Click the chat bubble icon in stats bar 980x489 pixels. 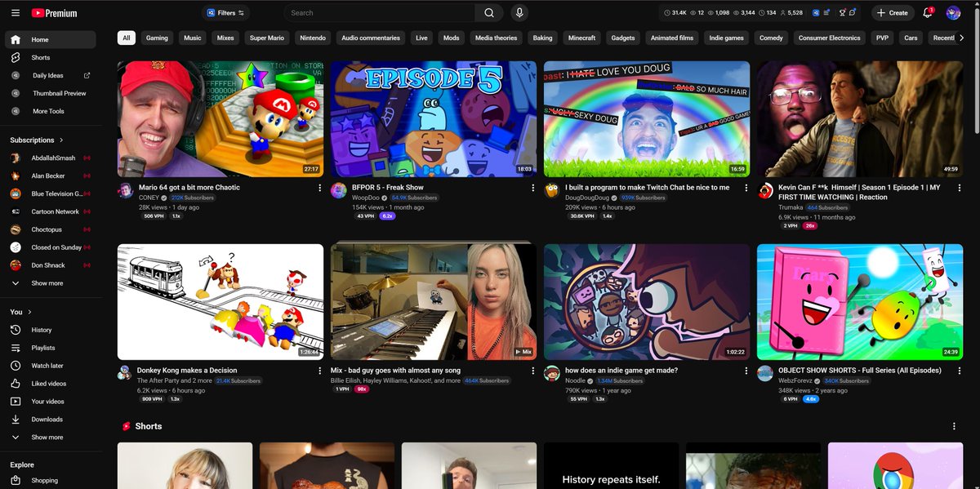[852, 13]
